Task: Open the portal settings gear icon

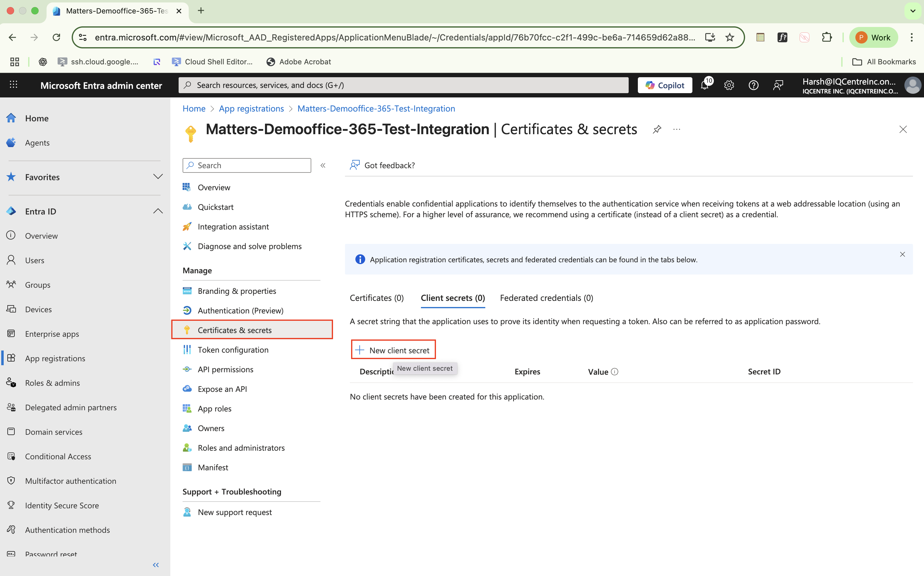Action: coord(729,85)
